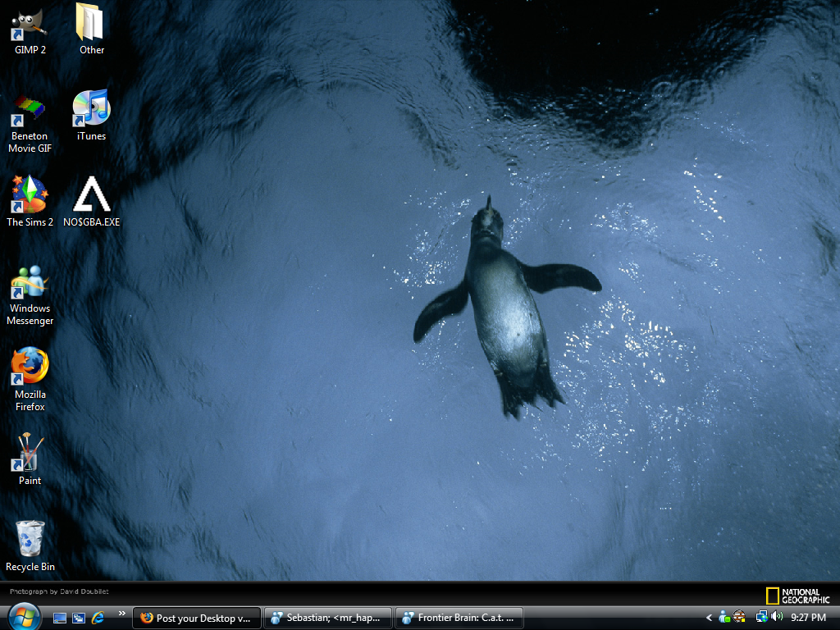Launch Internet Explorer from Quick Launch
840x630 pixels.
98,618
